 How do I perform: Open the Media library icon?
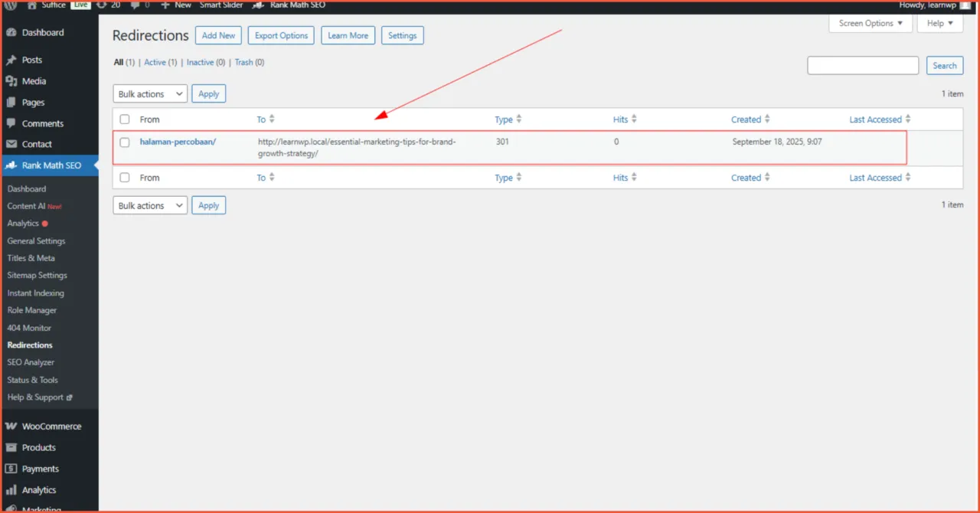(13, 81)
